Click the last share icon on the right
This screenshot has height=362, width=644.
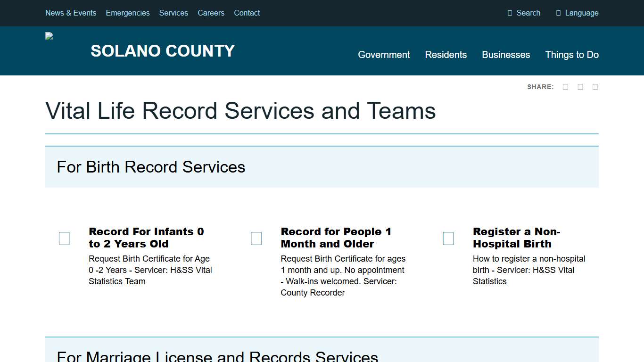(x=594, y=87)
